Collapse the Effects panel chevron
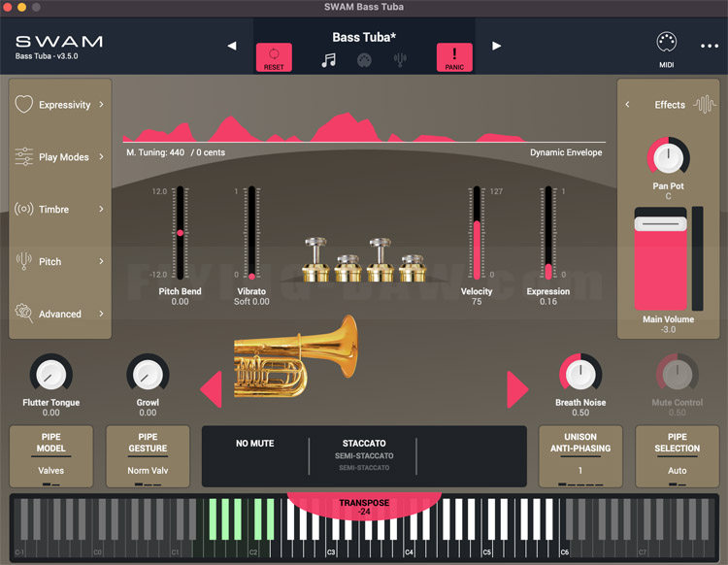The height and width of the screenshot is (565, 728). tap(627, 105)
